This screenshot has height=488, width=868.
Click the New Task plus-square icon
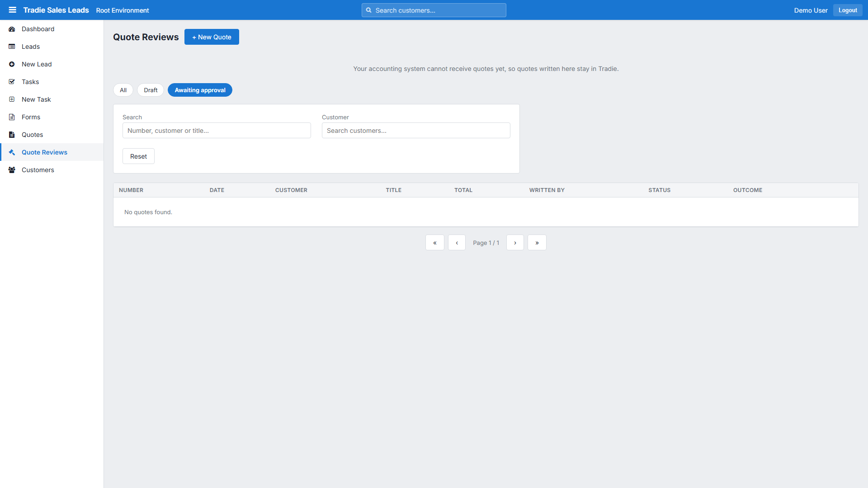click(12, 99)
